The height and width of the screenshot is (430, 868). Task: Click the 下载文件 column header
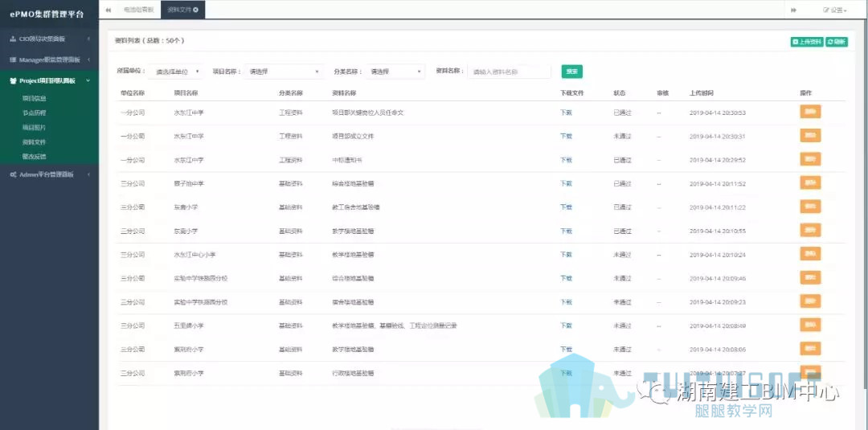click(572, 93)
